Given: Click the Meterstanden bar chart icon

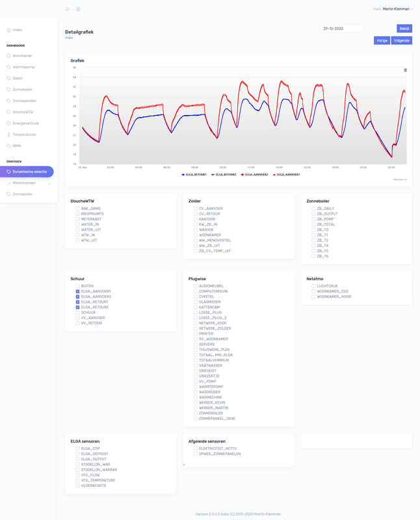Looking at the screenshot, I should click(x=8, y=183).
